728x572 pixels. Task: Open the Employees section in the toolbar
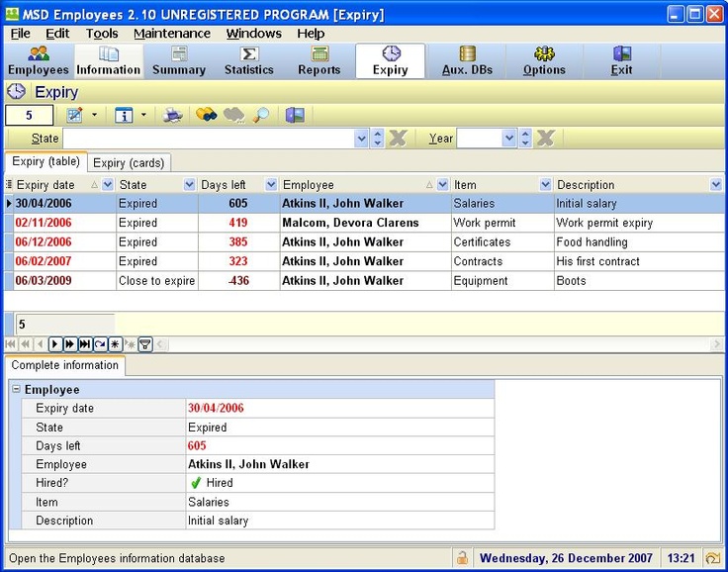[38, 61]
